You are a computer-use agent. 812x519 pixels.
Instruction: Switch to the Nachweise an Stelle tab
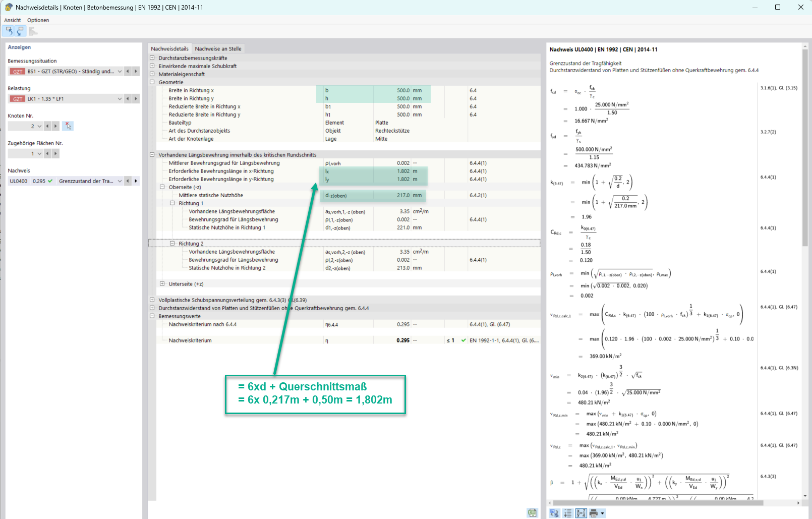coord(218,49)
